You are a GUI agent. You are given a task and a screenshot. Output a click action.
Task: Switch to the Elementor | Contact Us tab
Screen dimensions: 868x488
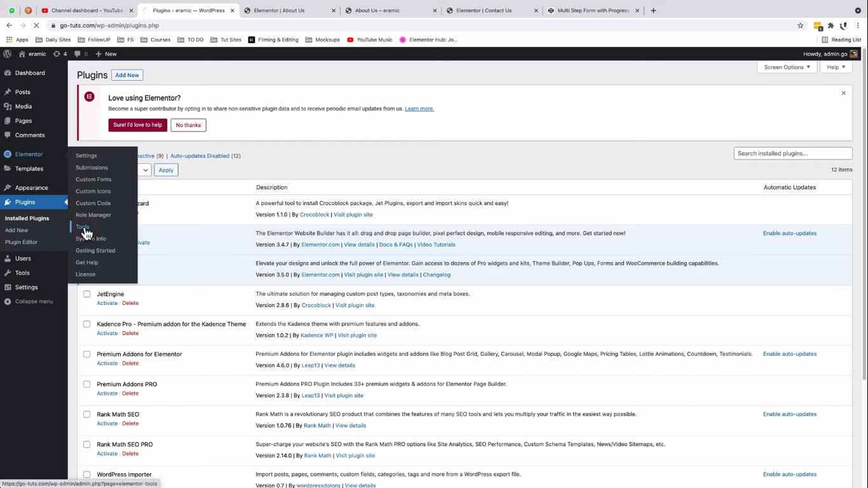(484, 10)
